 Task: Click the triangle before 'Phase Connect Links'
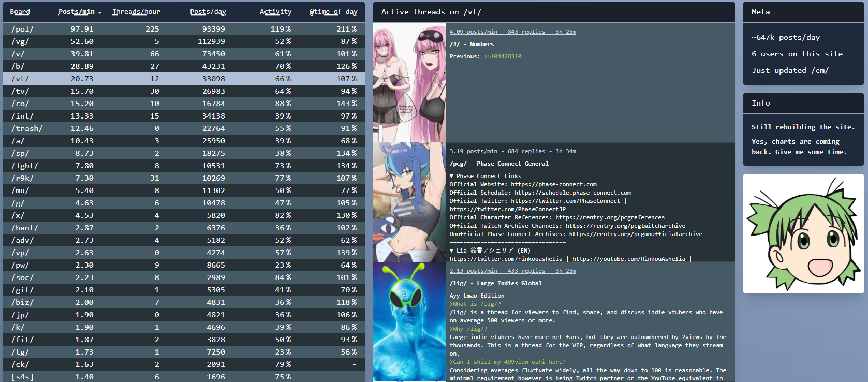click(x=451, y=176)
